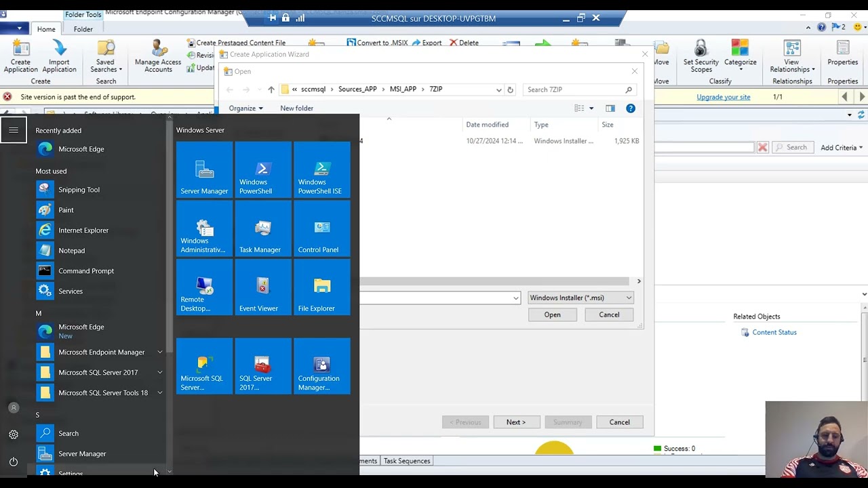Switch to the Folder ribbon tab
The height and width of the screenshot is (488, 868).
83,29
